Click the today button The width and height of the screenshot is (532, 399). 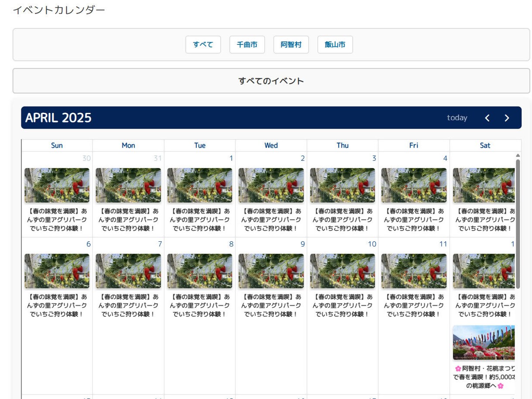click(x=457, y=118)
